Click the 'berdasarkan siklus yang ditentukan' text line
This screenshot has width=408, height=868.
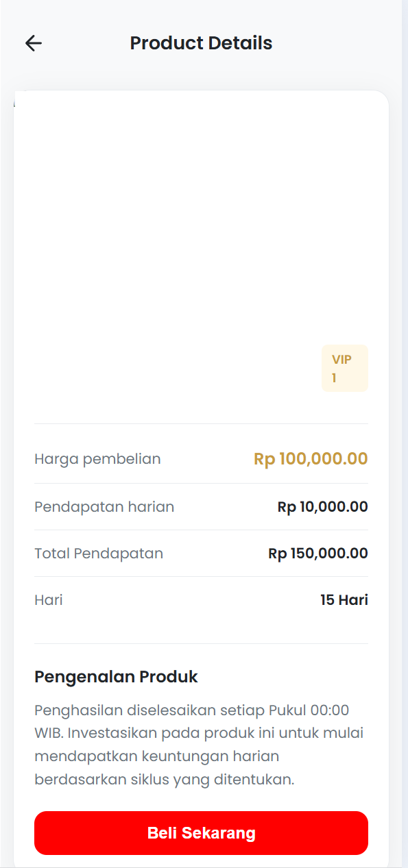(164, 780)
